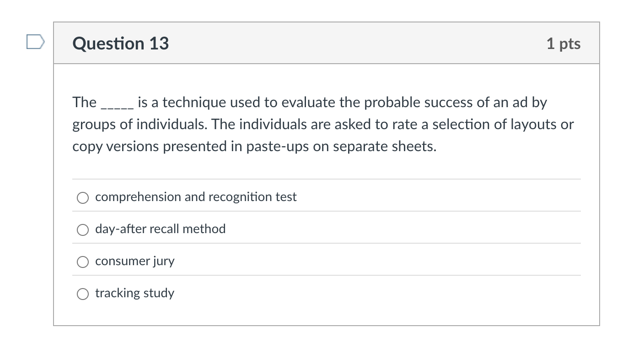The image size is (644, 349).
Task: Click comprehension and recognition test label
Action: coord(196,197)
